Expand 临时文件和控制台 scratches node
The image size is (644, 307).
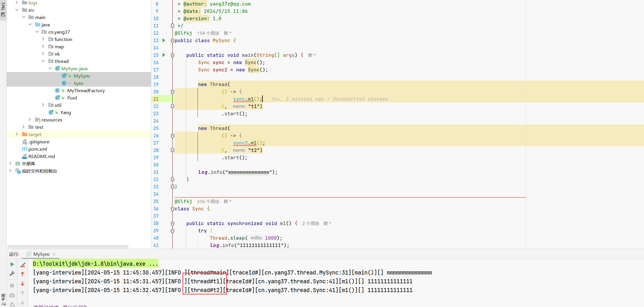coord(11,171)
